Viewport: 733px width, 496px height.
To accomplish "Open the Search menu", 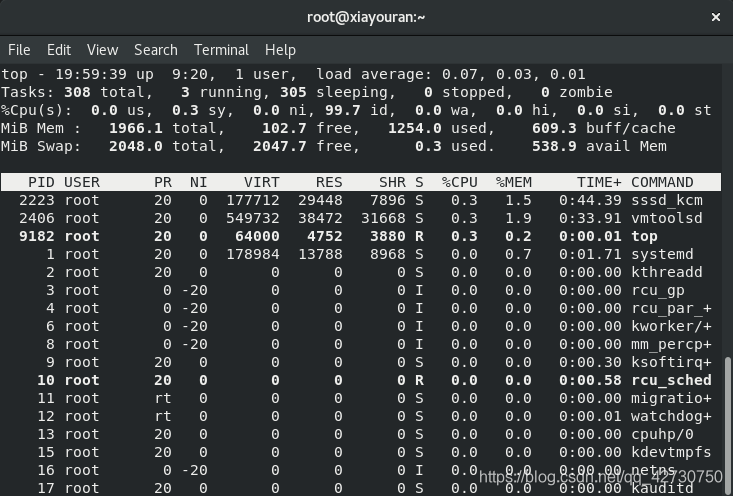I will (x=156, y=50).
